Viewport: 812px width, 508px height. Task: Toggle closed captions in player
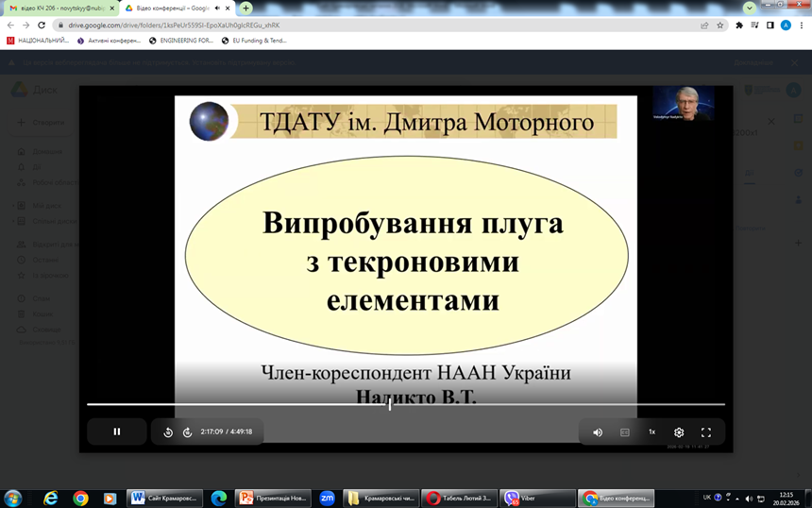pyautogui.click(x=624, y=432)
